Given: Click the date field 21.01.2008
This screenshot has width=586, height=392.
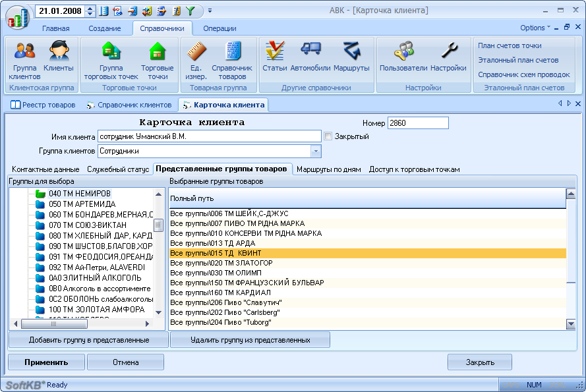Looking at the screenshot, I should 61,11.
